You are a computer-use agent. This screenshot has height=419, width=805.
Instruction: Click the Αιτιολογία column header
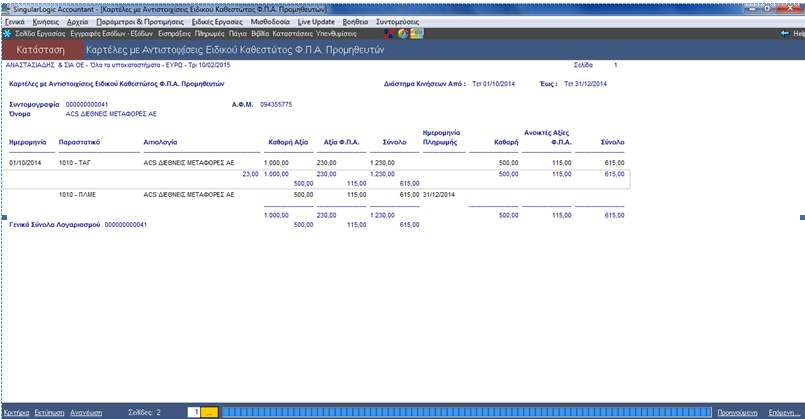coord(160,142)
